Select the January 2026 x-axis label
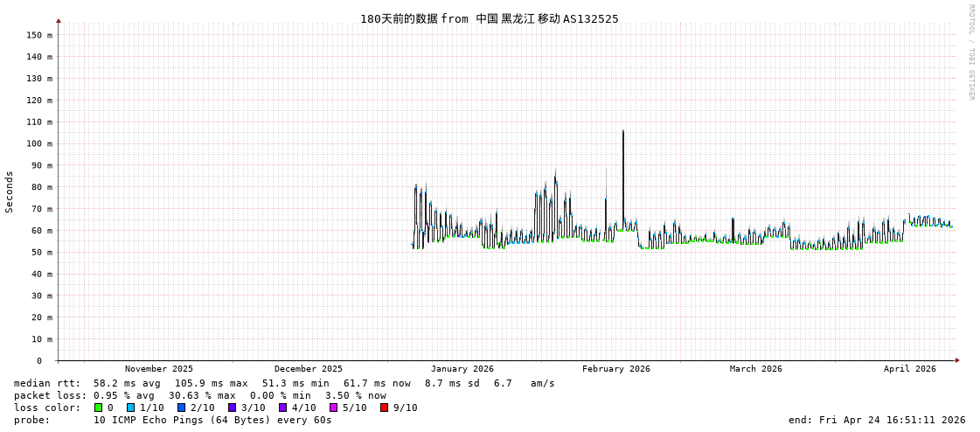This screenshot has width=980, height=432. pos(462,369)
